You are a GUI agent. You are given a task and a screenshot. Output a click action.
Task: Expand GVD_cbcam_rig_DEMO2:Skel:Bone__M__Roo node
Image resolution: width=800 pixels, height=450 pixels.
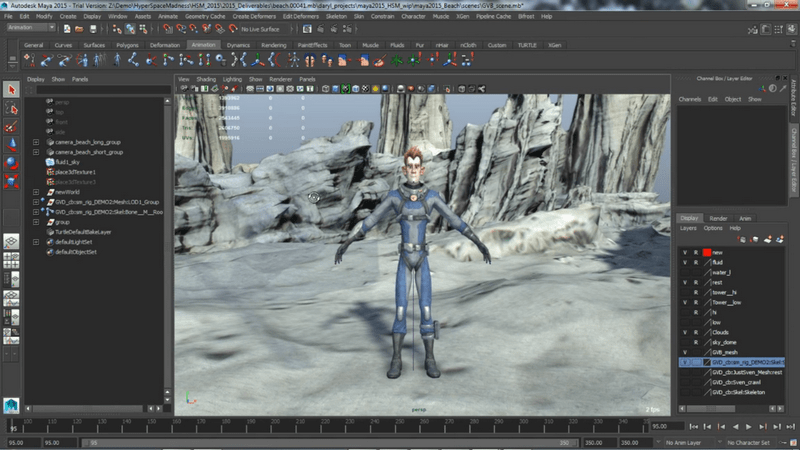36,212
